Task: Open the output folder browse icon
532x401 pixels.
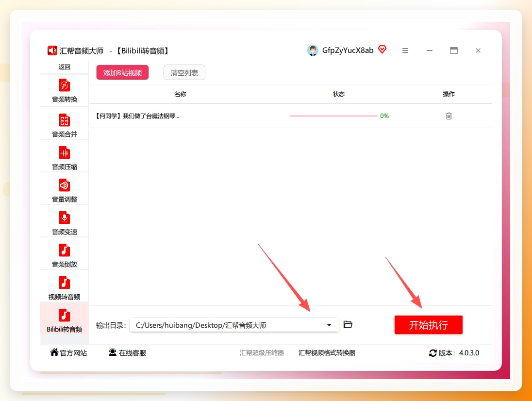Action: click(348, 325)
